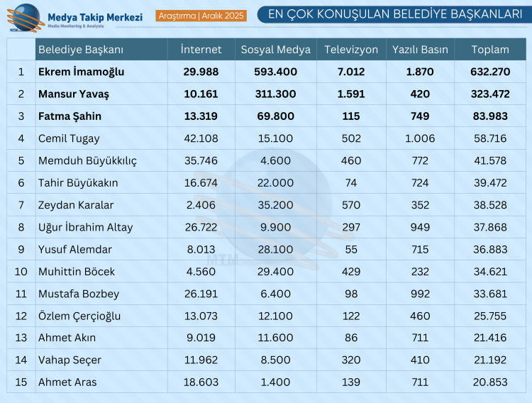Click the Medya Takip Merkezi title text
This screenshot has width=532, height=403.
[94, 16]
